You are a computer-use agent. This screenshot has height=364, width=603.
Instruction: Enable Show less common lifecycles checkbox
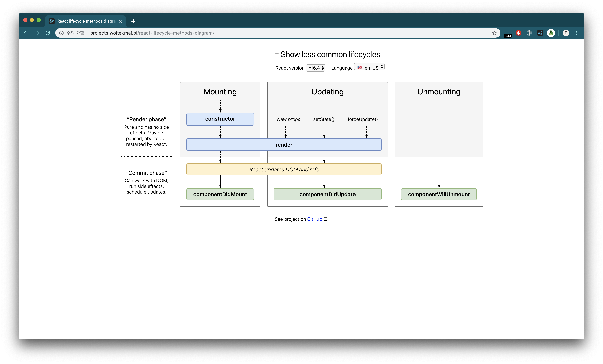pos(277,56)
